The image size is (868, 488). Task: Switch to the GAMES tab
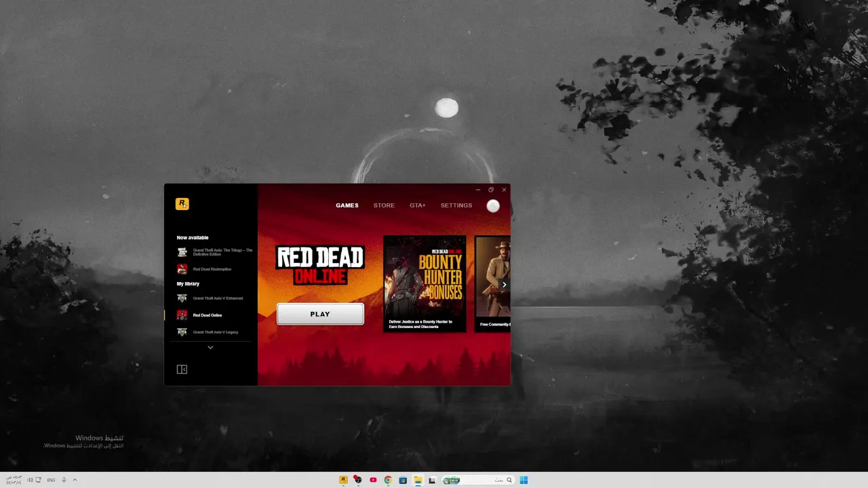[x=347, y=205]
